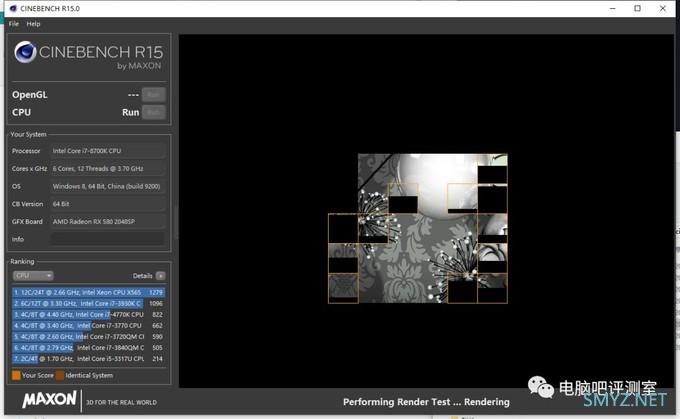Screen dimensions: 680x419
Task: Open the CPU ranking dropdown
Action: [x=33, y=275]
